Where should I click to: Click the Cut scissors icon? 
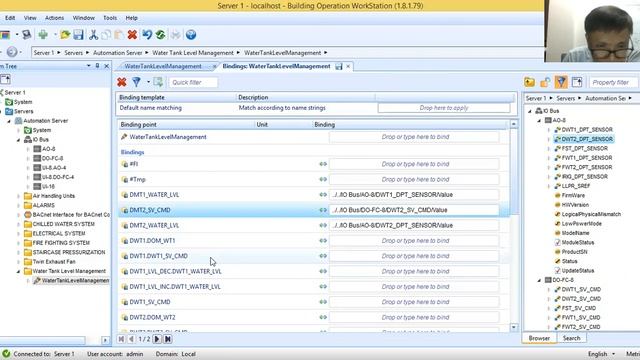93,35
